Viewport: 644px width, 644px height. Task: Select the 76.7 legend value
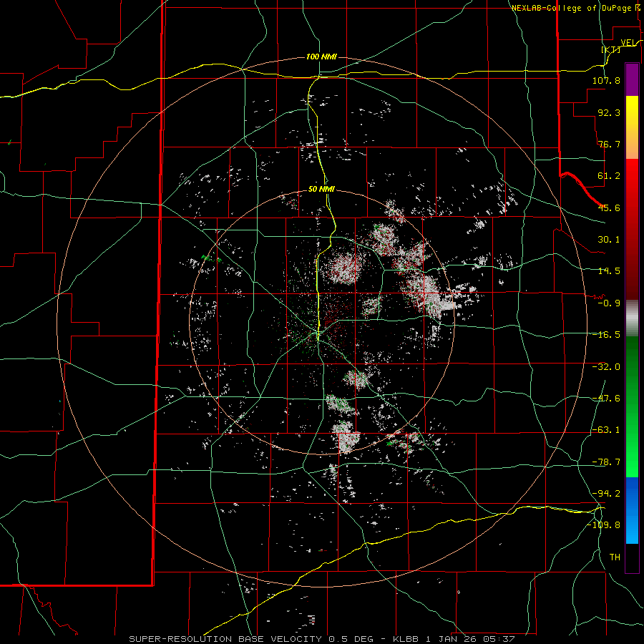tap(609, 144)
